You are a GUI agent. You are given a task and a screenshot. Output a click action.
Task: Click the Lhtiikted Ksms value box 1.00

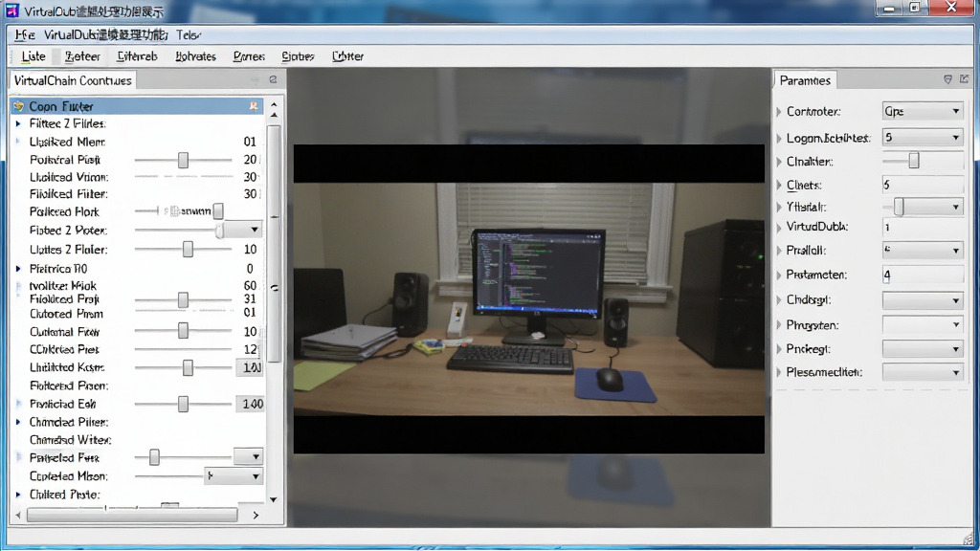click(250, 367)
